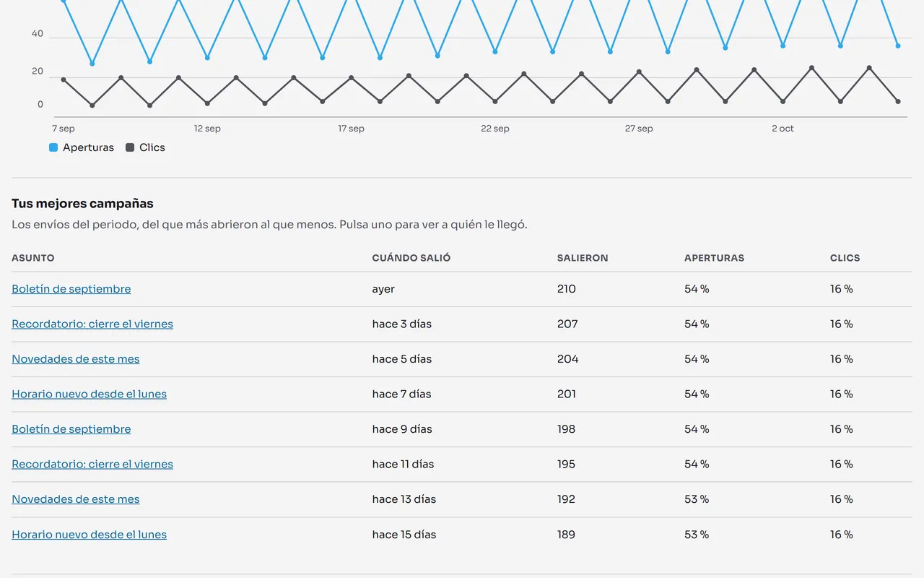Open the 'Boletín de septiembre' campaign sent ayer
Screen dimensions: 924x578
click(x=71, y=289)
